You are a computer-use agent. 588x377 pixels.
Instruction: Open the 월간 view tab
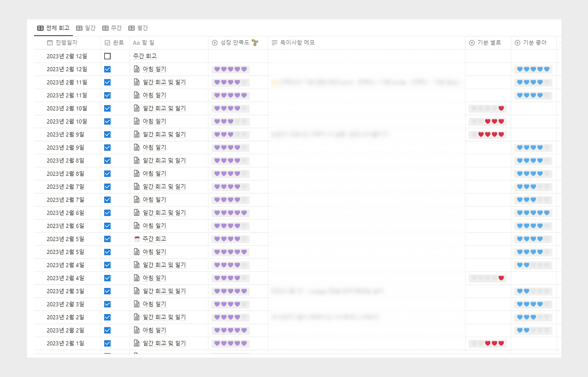point(138,28)
